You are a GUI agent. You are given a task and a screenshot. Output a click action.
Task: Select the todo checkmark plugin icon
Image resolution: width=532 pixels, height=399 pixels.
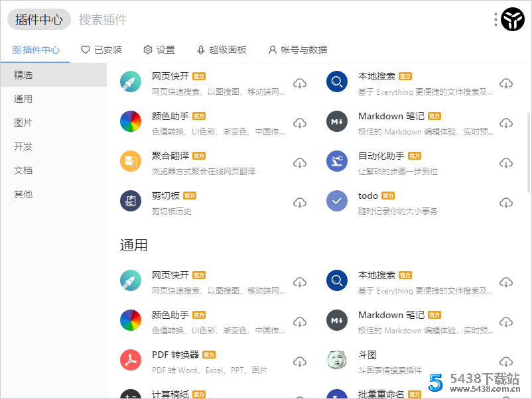[337, 201]
